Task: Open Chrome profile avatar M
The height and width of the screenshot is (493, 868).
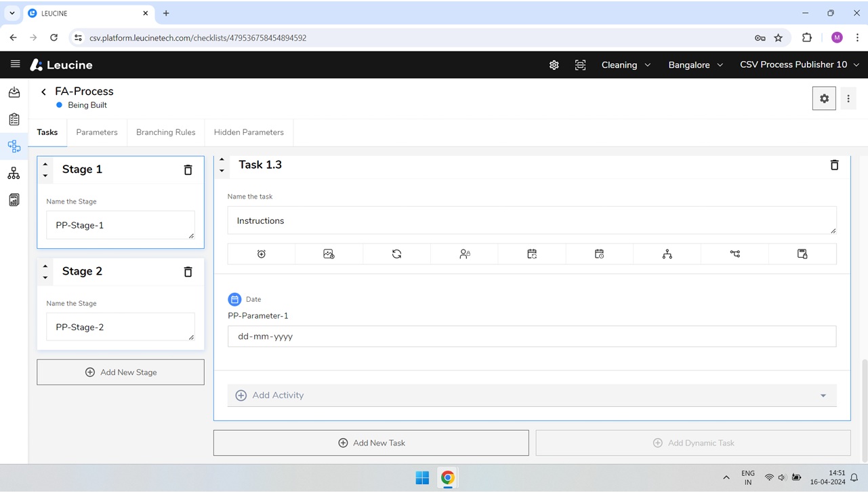Action: click(x=837, y=38)
